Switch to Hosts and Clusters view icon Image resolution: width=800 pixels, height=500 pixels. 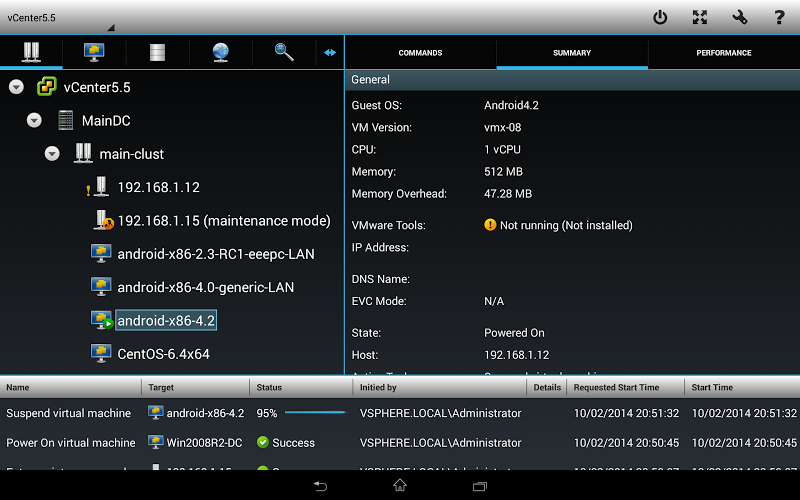[x=31, y=52]
